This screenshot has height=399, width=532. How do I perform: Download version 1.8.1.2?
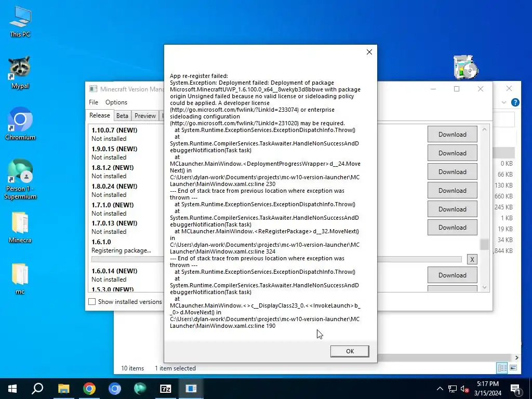pos(453,171)
